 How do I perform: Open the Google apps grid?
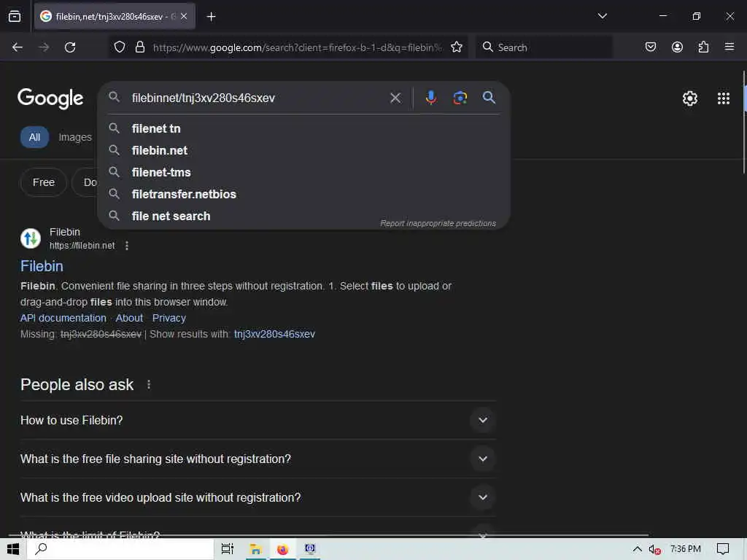[x=723, y=98]
